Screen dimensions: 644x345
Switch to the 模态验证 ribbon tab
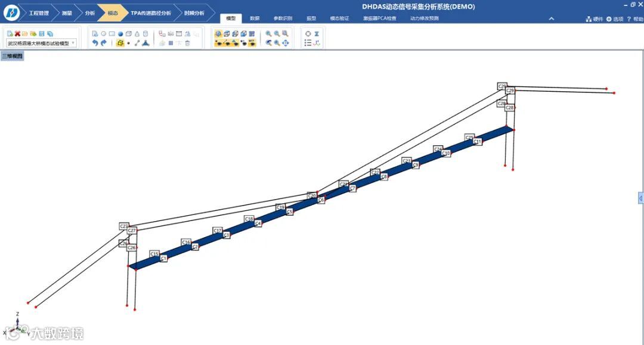(x=340, y=18)
